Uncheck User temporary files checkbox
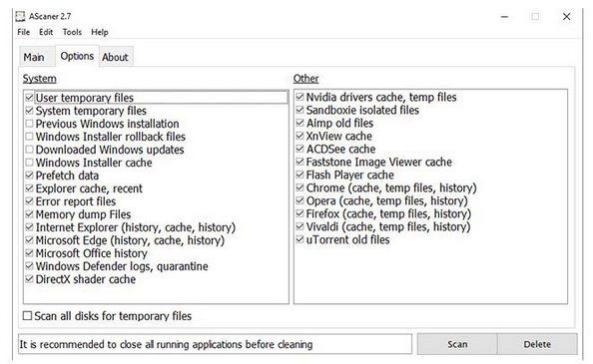Image resolution: width=593 pixels, height=364 pixels. pyautogui.click(x=29, y=98)
